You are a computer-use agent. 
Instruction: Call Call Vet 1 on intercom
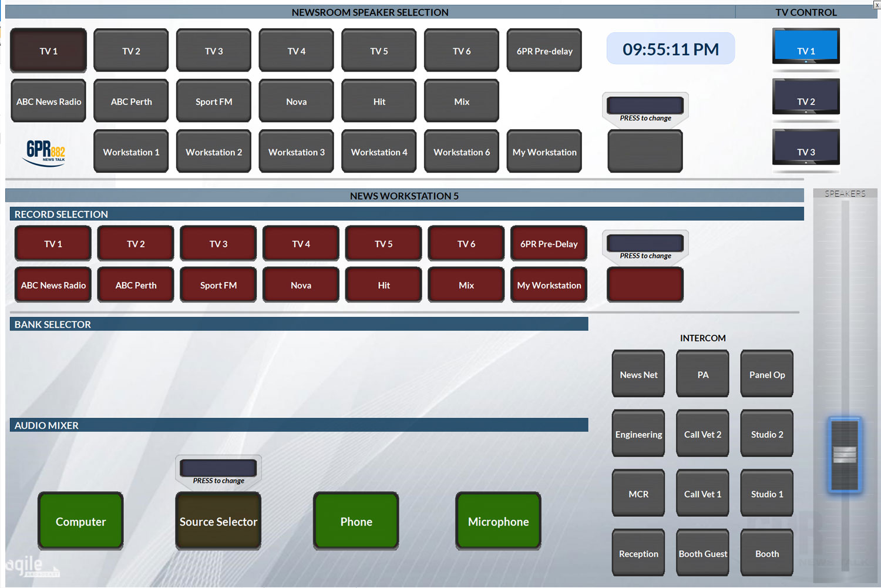coord(702,494)
